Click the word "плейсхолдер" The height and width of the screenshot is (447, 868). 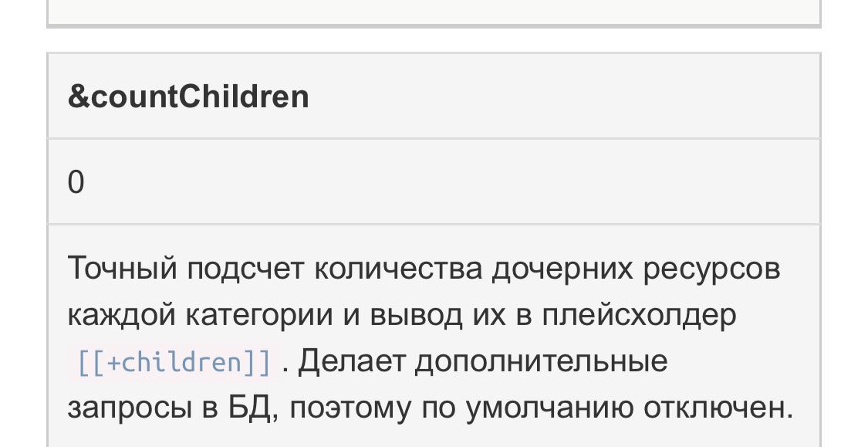pyautogui.click(x=639, y=315)
